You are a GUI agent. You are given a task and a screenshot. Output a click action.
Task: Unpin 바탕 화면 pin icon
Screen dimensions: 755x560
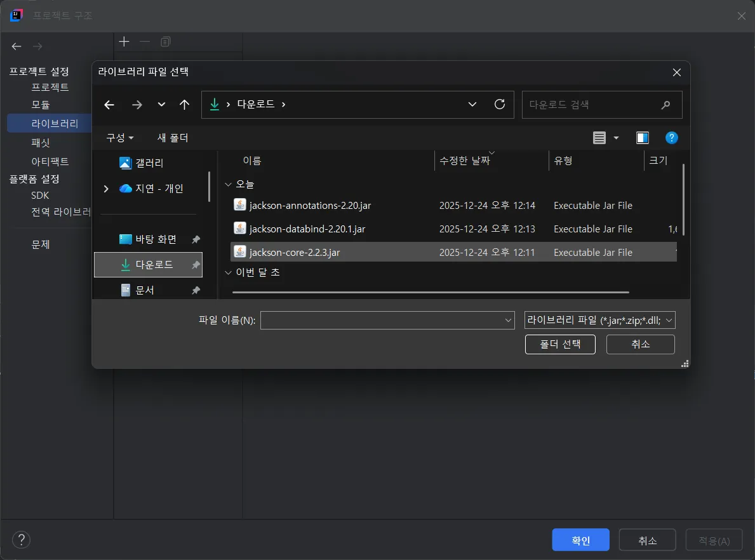196,239
